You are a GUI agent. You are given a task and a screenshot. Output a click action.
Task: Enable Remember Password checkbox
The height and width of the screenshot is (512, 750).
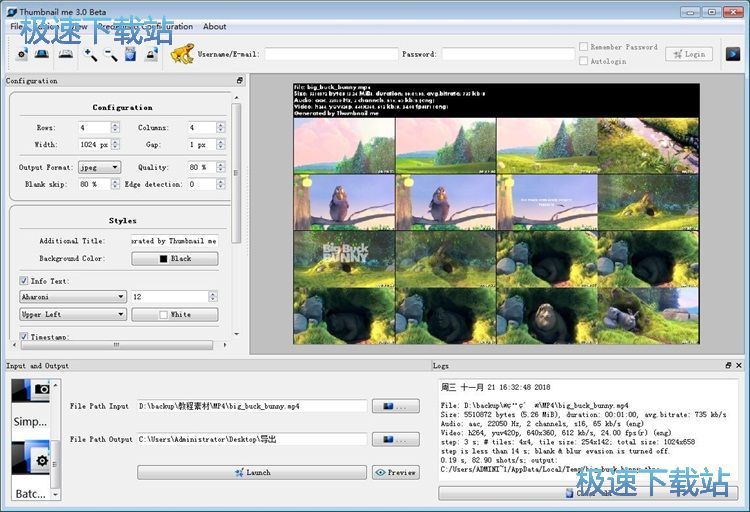click(x=584, y=47)
